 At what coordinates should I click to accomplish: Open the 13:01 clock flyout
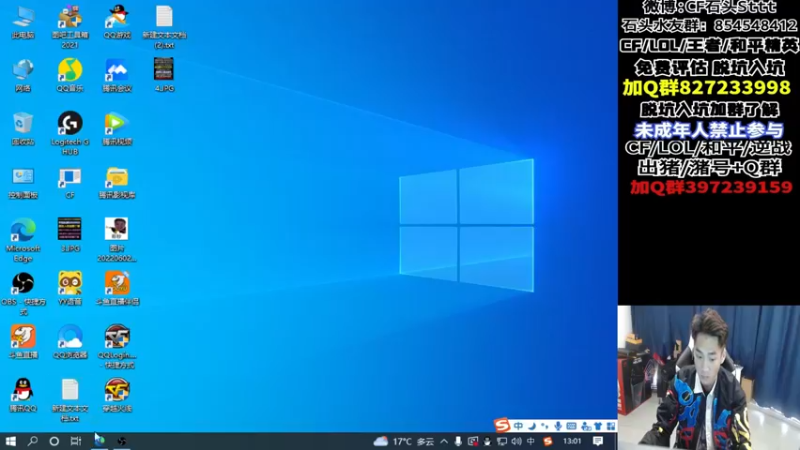[572, 441]
